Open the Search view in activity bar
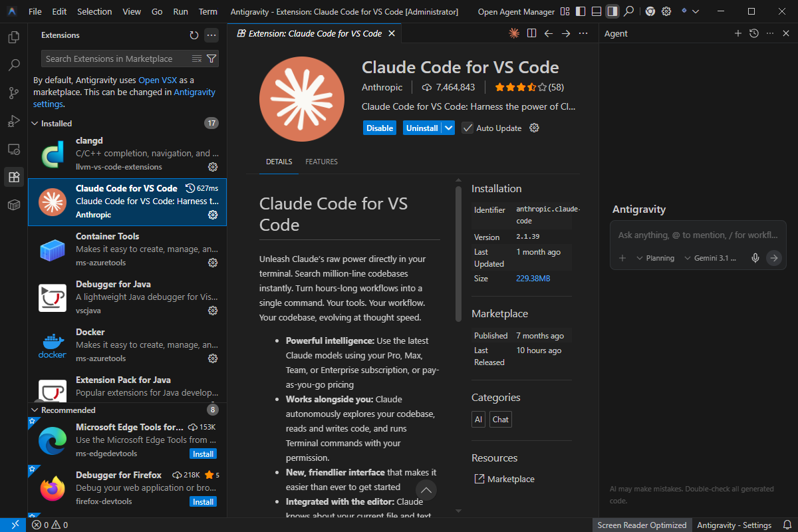This screenshot has width=798, height=532. pyautogui.click(x=13, y=65)
